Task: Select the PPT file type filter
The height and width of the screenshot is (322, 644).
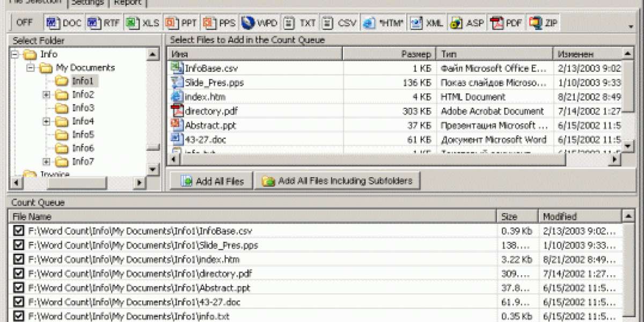Action: point(181,23)
